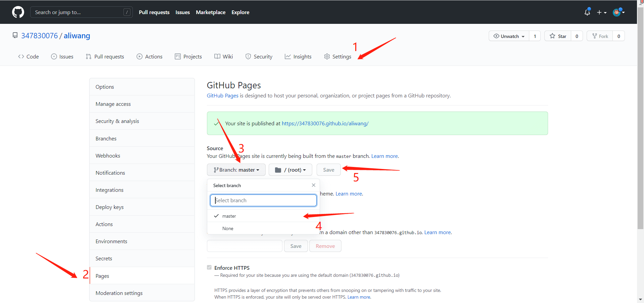This screenshot has width=644, height=303.
Task: Open Secrets in settings sidebar
Action: pos(142,258)
